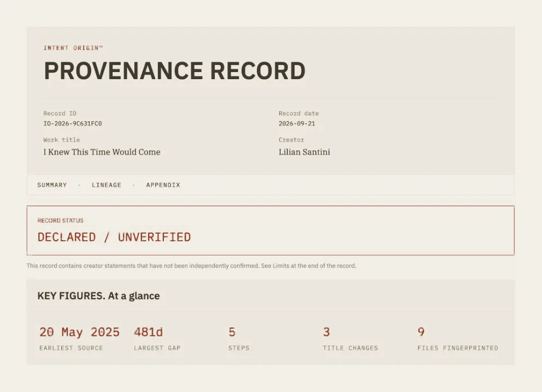Click the EARLIEST SOURCE caption
Screen dimensions: 542x392
(x=71, y=348)
